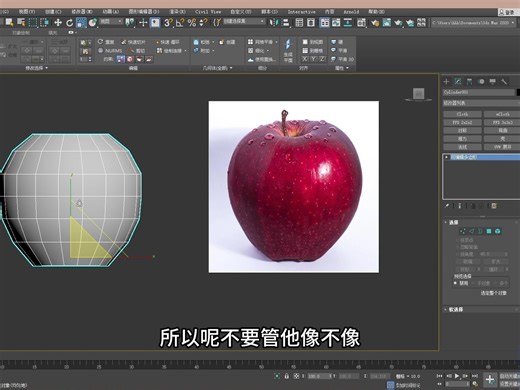Screen dimensions: 520x390
Task: Select Element sub-object level icon
Action: click(x=498, y=231)
